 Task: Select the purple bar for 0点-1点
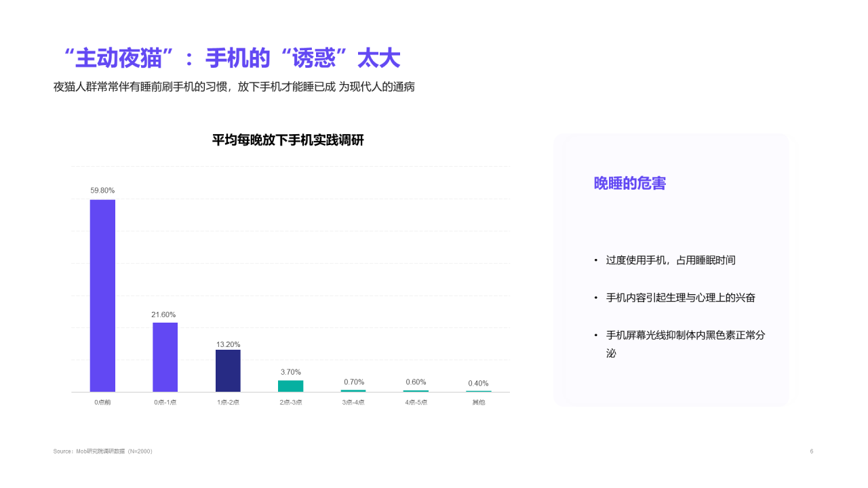tap(165, 357)
